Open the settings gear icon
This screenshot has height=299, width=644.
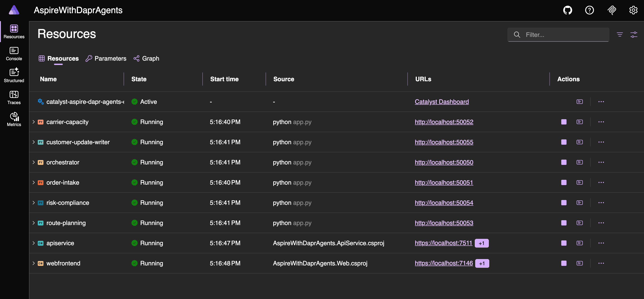(633, 10)
